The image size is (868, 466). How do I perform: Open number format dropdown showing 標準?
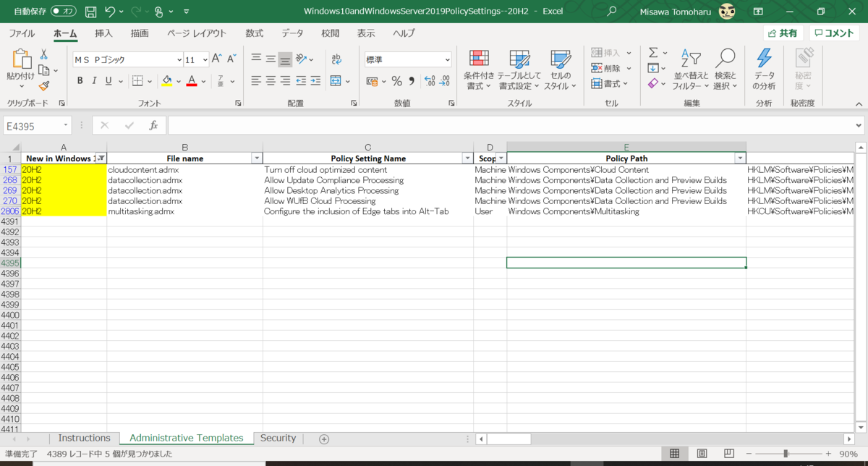point(446,60)
